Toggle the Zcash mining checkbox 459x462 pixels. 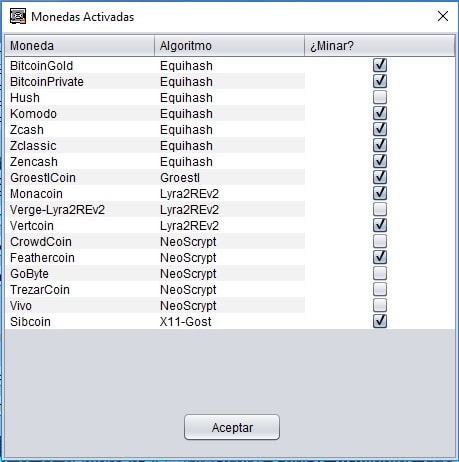click(380, 129)
